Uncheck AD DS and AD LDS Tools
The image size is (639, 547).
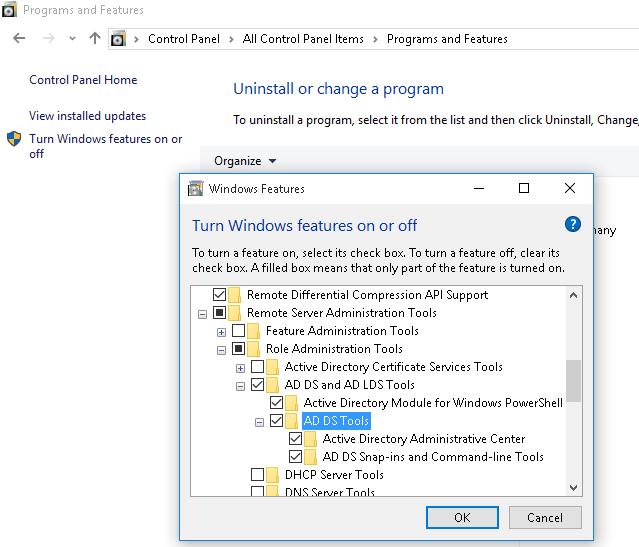[257, 384]
